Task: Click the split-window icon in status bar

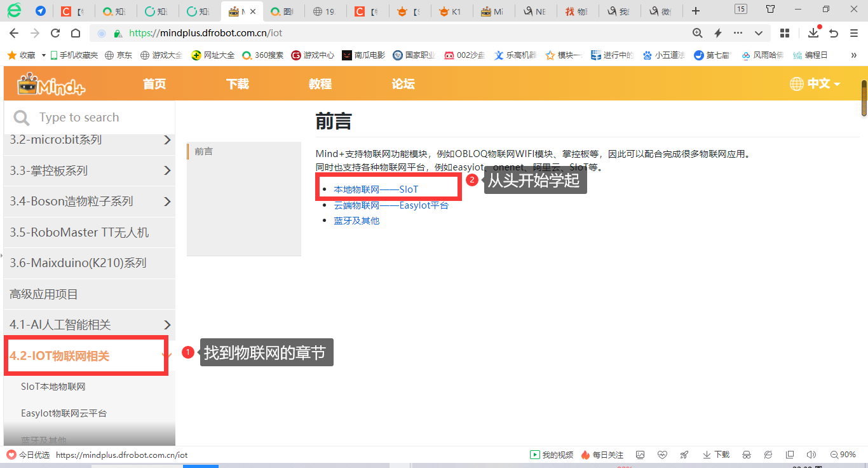Action: pyautogui.click(x=790, y=455)
